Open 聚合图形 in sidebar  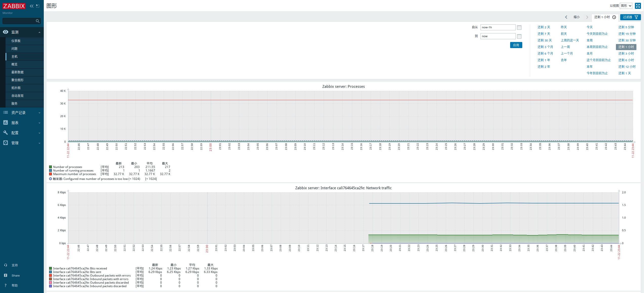click(x=25, y=80)
